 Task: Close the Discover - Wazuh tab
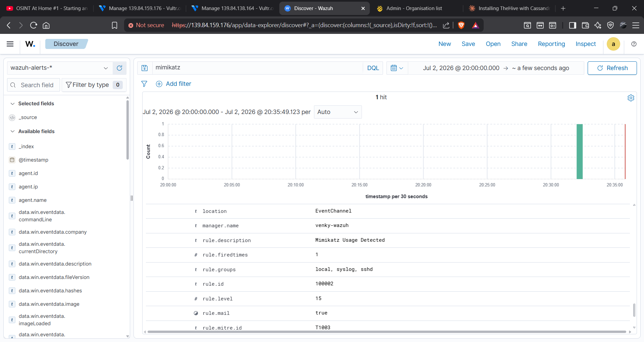click(363, 8)
